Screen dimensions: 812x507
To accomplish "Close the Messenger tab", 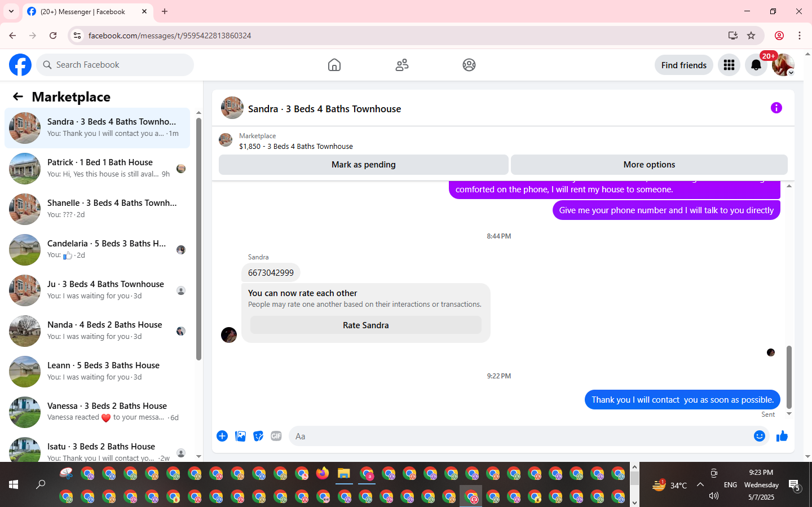I will pos(144,11).
